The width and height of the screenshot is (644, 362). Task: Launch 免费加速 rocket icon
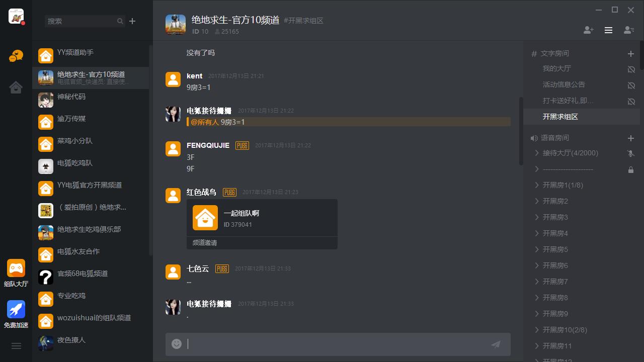(16, 310)
